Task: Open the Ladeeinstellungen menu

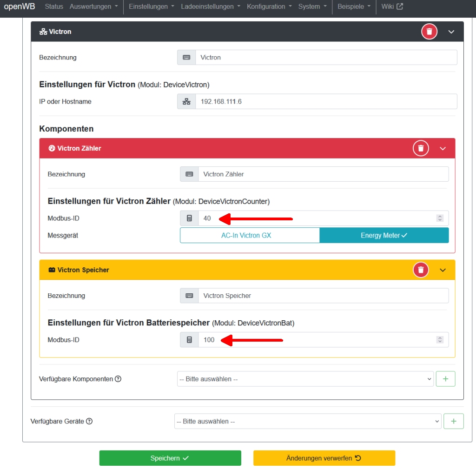Action: pos(211,7)
